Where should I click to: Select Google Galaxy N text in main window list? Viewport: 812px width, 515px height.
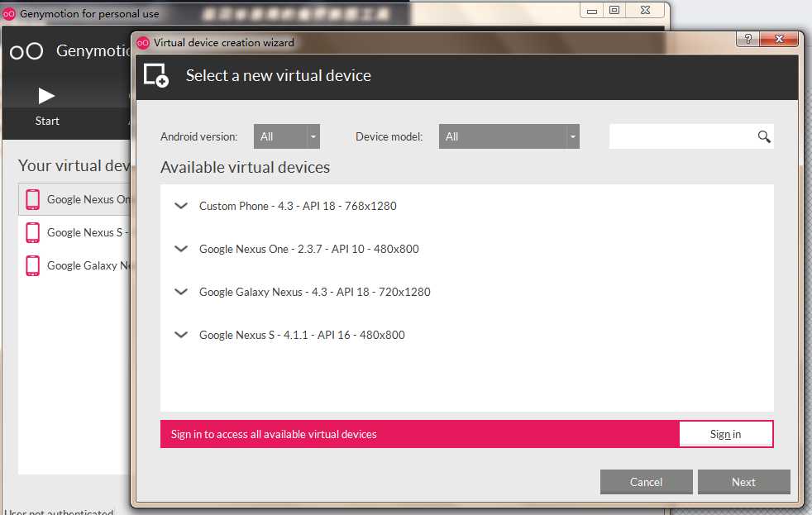[x=88, y=266]
